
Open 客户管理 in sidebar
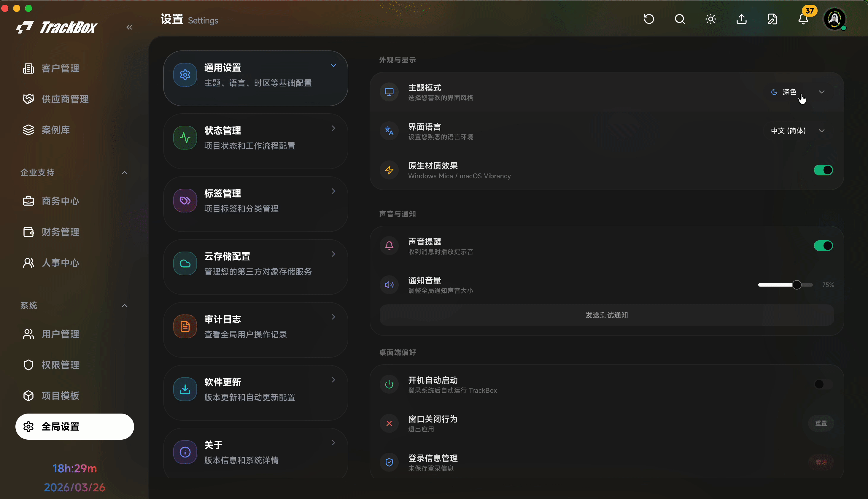(x=74, y=68)
